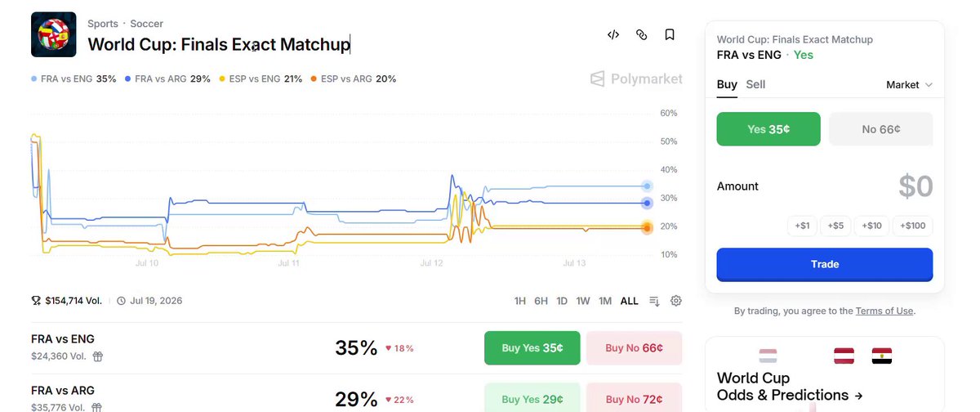Click the $0 amount input field
The image size is (980, 412).
(x=825, y=186)
